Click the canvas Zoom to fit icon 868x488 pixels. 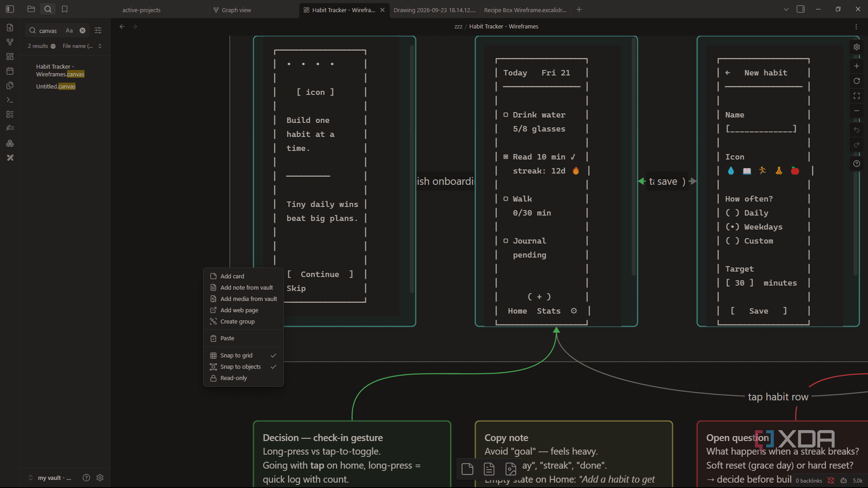click(856, 96)
